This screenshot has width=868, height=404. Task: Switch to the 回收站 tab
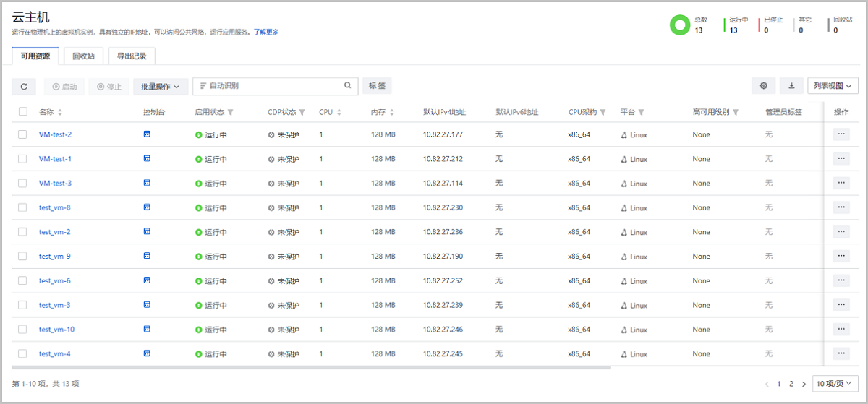84,56
